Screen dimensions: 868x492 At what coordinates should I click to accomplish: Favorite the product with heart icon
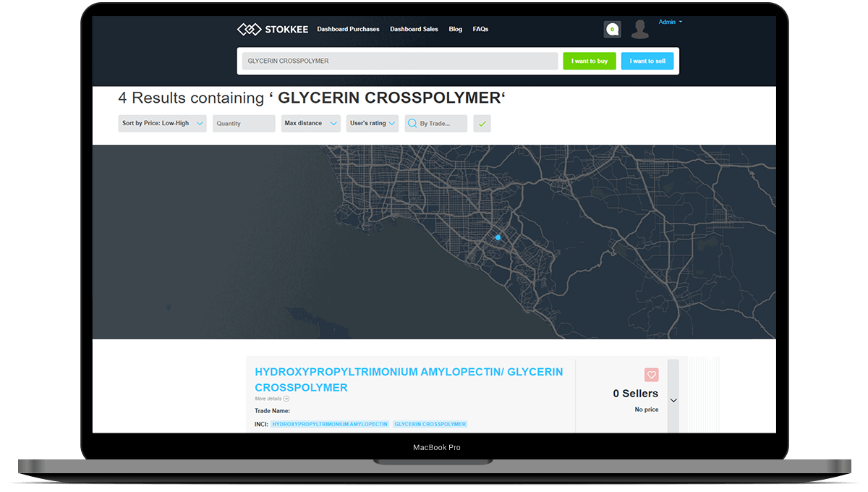click(651, 375)
